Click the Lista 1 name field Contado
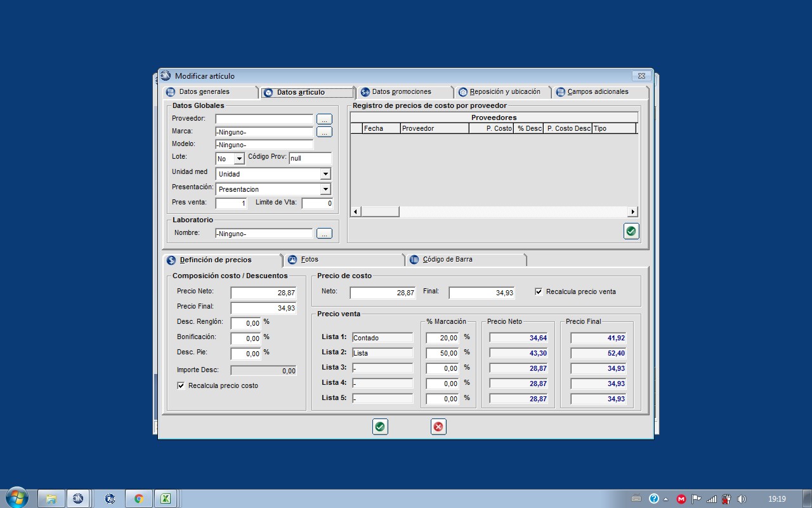The width and height of the screenshot is (812, 508). [x=383, y=338]
